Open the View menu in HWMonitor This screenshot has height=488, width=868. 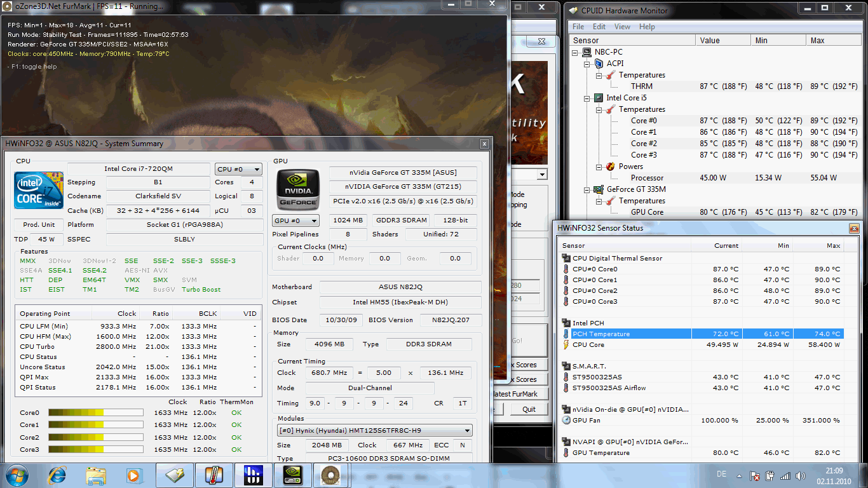click(623, 27)
